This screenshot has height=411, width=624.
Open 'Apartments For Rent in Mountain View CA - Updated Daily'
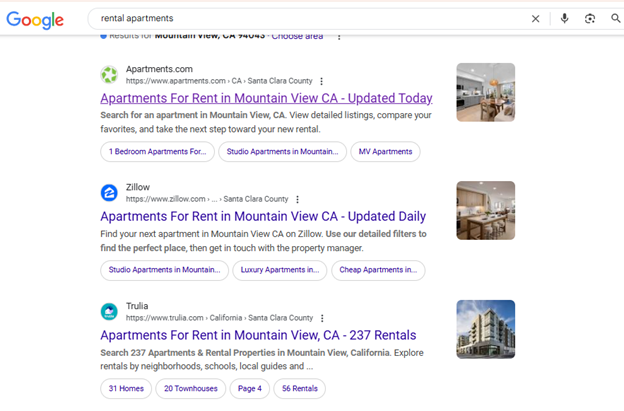263,216
